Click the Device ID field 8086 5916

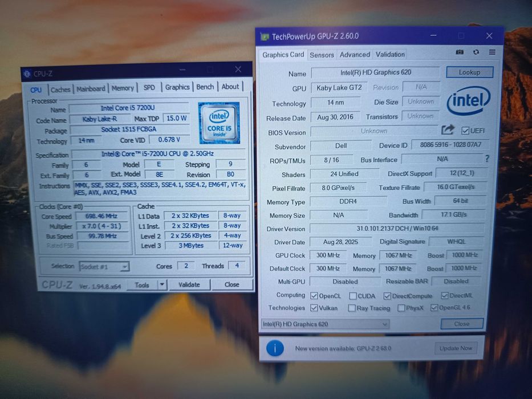pyautogui.click(x=450, y=145)
